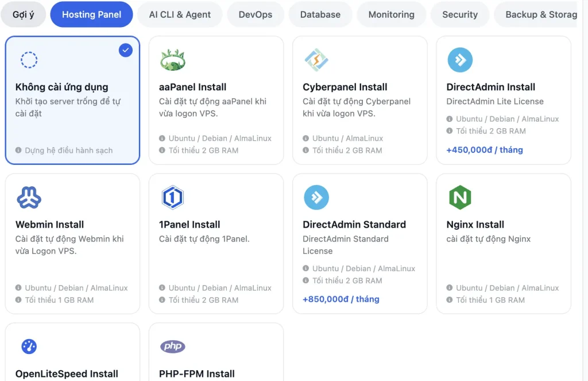The image size is (588, 381).
Task: Choose the OpenLiteSpeed Install title
Action: pos(67,374)
